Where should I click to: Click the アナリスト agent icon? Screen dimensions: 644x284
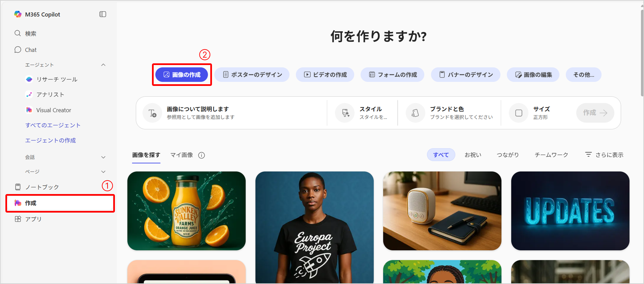click(x=29, y=95)
